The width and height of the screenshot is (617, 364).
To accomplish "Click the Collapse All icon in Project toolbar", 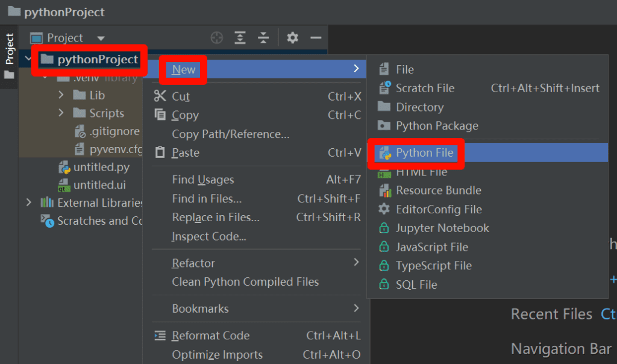I will 263,37.
